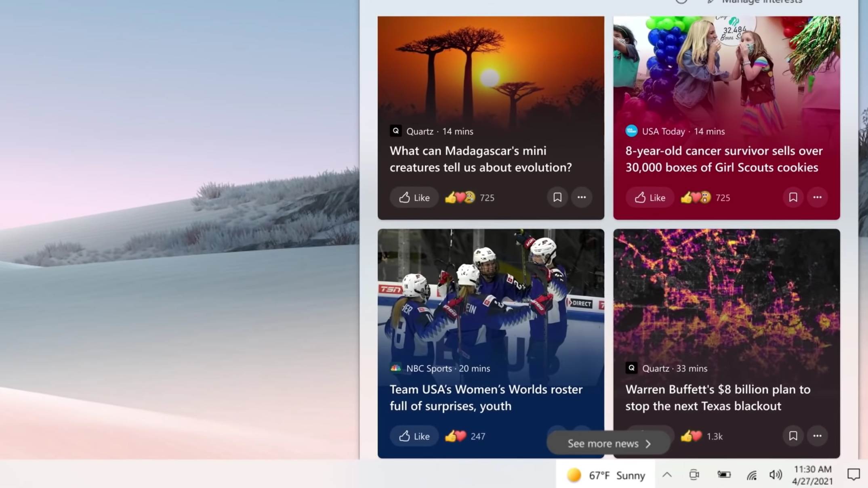Save the Girl Scouts cookies story
This screenshot has height=488, width=868.
click(793, 197)
